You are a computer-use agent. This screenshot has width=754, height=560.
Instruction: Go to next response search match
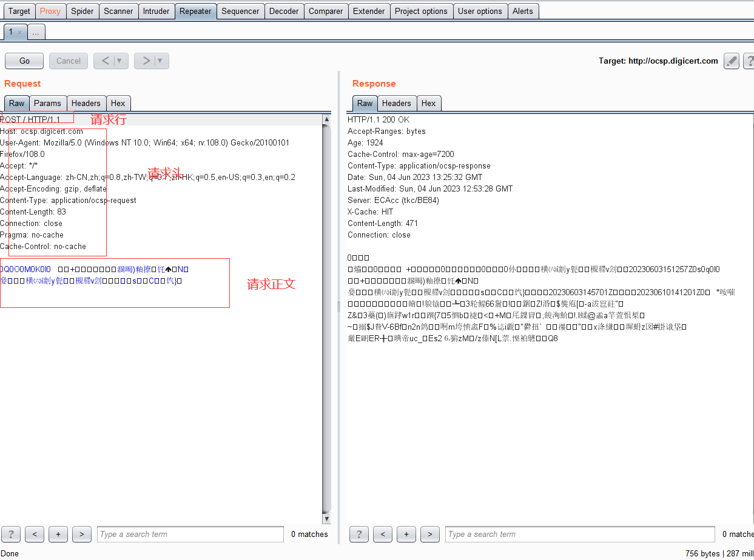(x=430, y=534)
